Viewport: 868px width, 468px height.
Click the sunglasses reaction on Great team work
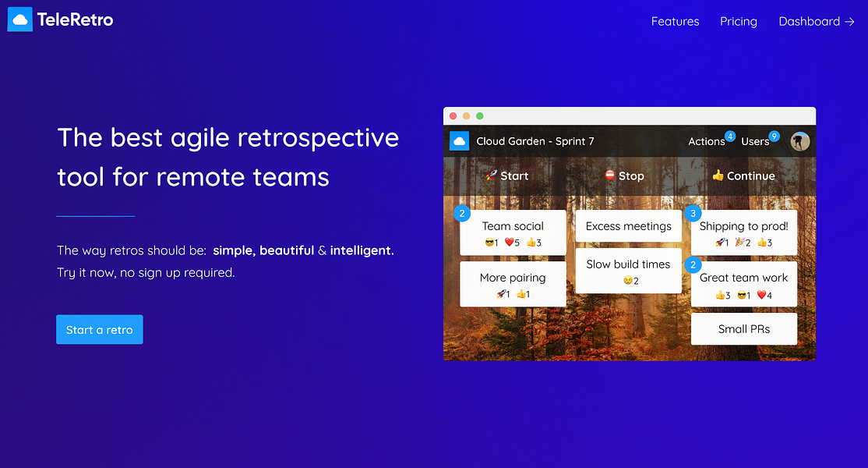(744, 295)
